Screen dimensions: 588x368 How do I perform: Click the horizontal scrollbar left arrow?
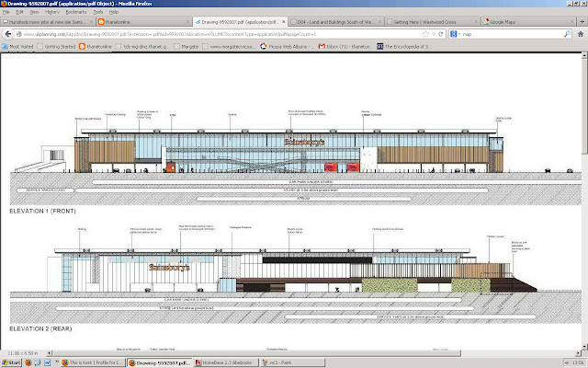(x=49, y=353)
